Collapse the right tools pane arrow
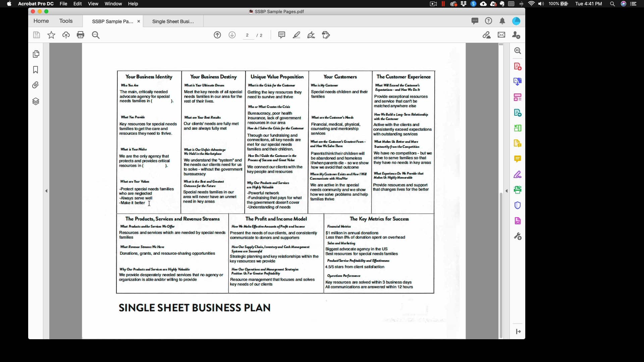Image resolution: width=644 pixels, height=362 pixels. 506,191
